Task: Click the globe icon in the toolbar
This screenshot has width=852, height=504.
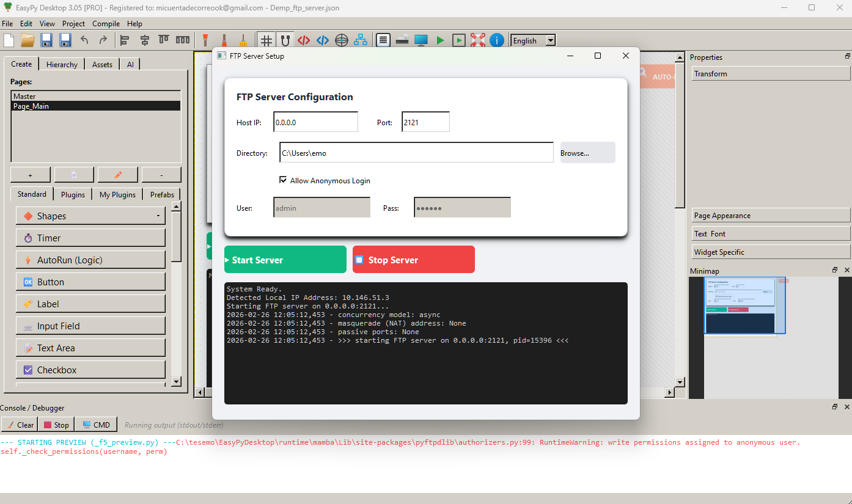Action: (x=342, y=40)
